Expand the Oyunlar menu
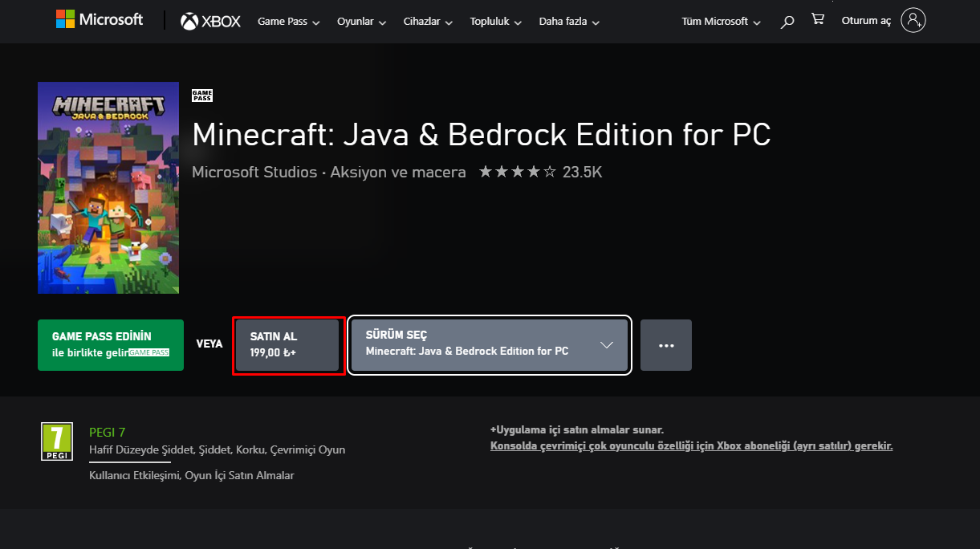The image size is (980, 549). tap(360, 22)
